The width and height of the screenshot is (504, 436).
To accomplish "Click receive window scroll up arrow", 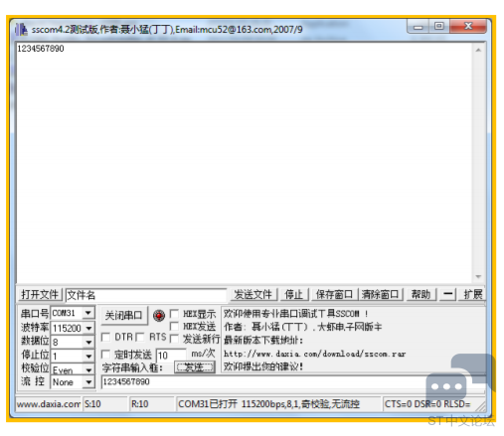I will coord(478,50).
